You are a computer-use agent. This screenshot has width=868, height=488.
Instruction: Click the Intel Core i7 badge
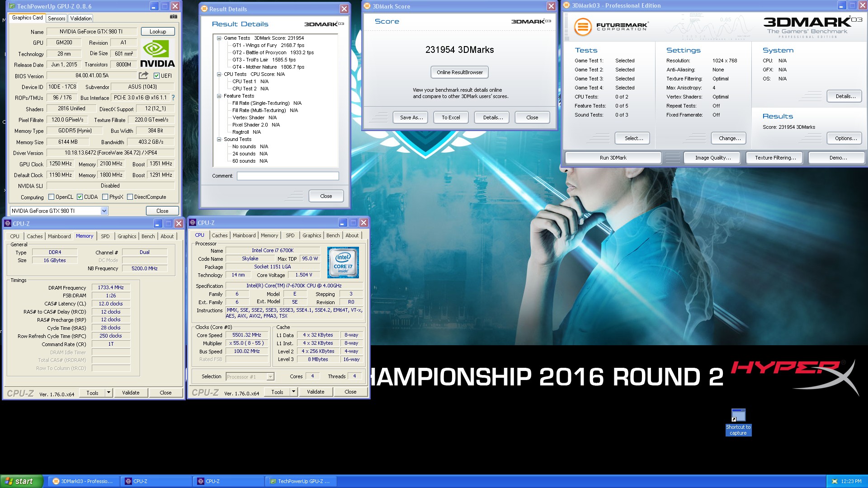(343, 263)
